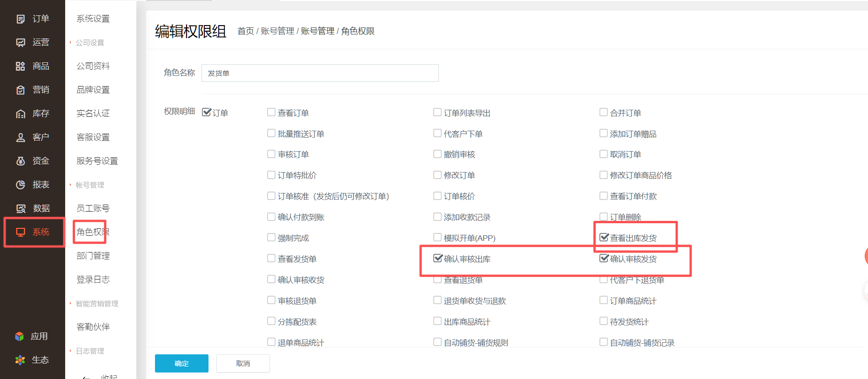868x379 pixels.
Task: Uncheck 确认审核出库 permission
Action: click(x=438, y=258)
